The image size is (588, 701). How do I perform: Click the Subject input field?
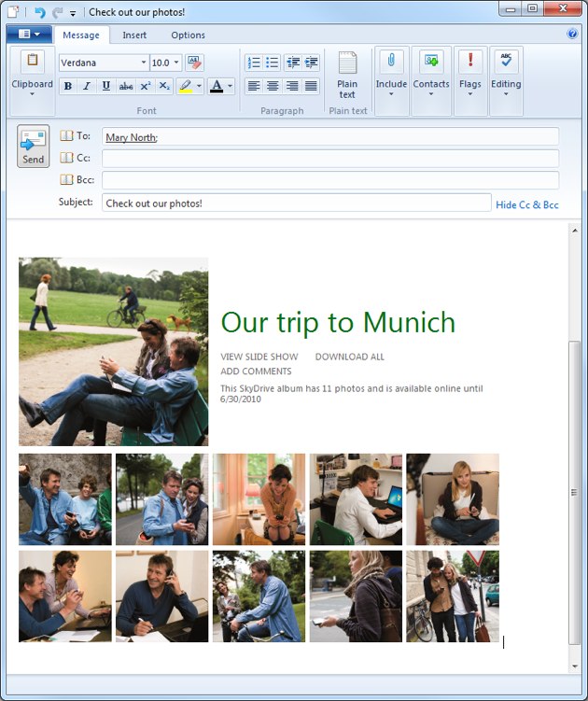[296, 203]
